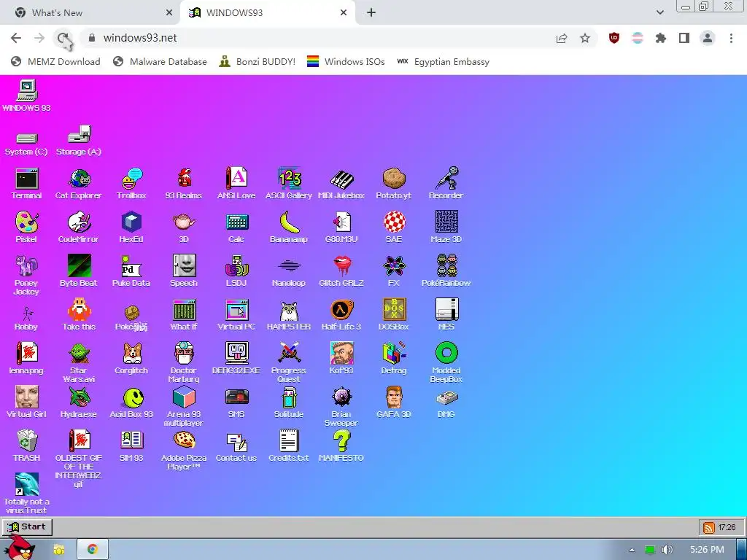Open the Chrome three-dot menu
Image resolution: width=747 pixels, height=560 pixels.
731,38
